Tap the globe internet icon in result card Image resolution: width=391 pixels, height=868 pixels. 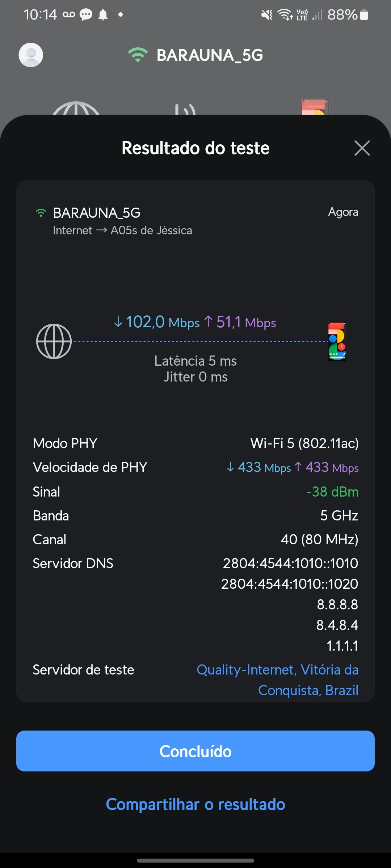54,341
